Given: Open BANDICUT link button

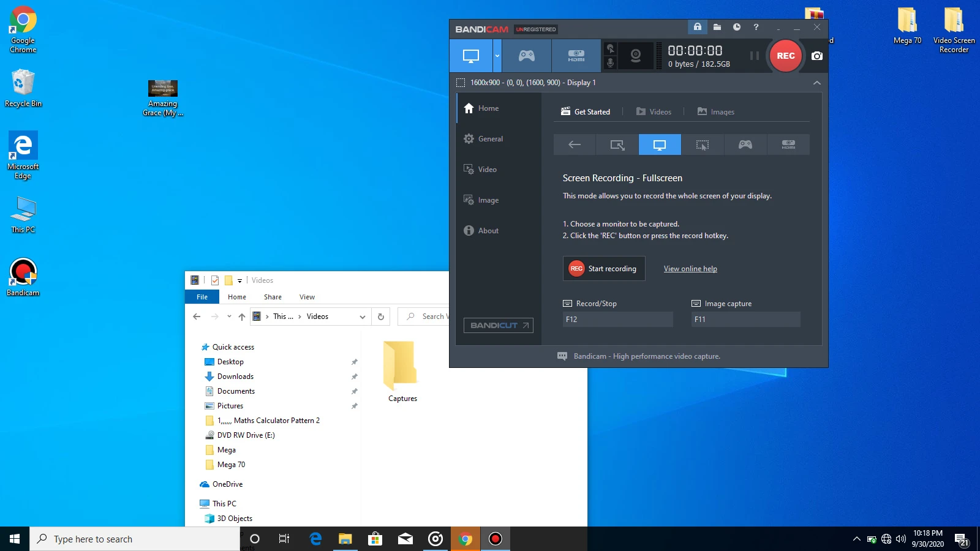Looking at the screenshot, I should [498, 325].
